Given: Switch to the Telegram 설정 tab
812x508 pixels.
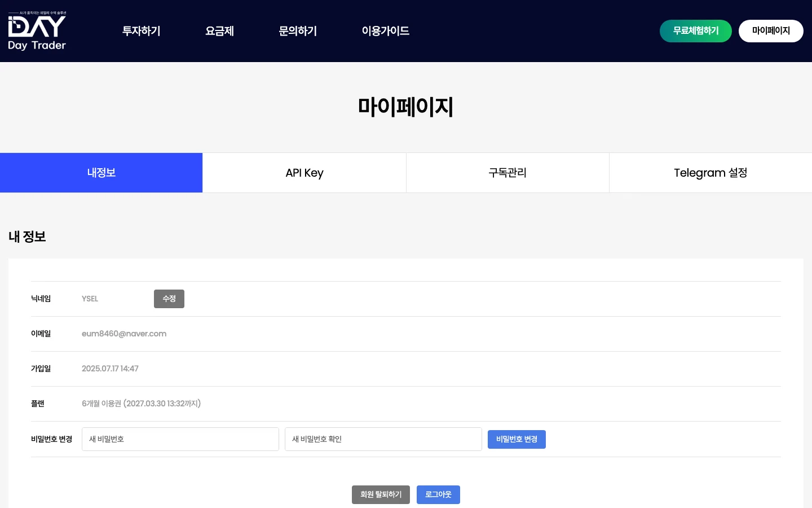Looking at the screenshot, I should tap(710, 173).
